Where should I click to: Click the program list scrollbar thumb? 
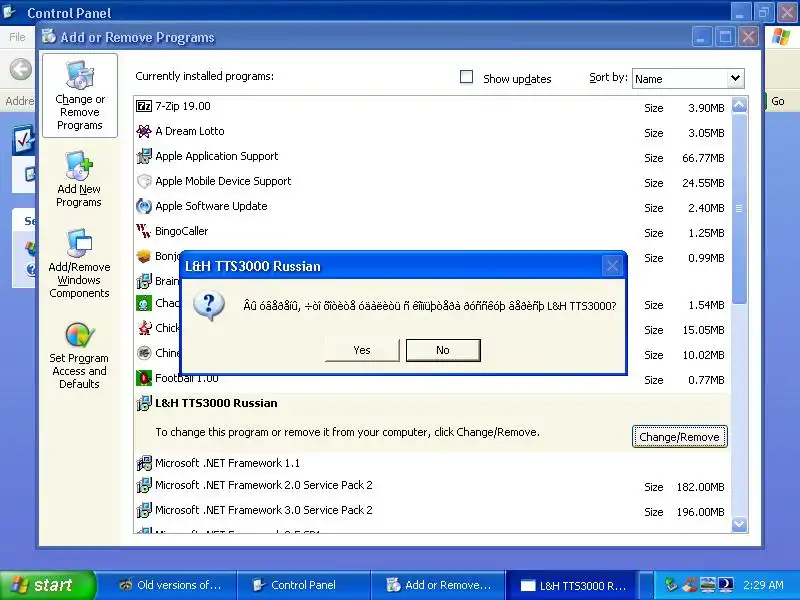(739, 208)
